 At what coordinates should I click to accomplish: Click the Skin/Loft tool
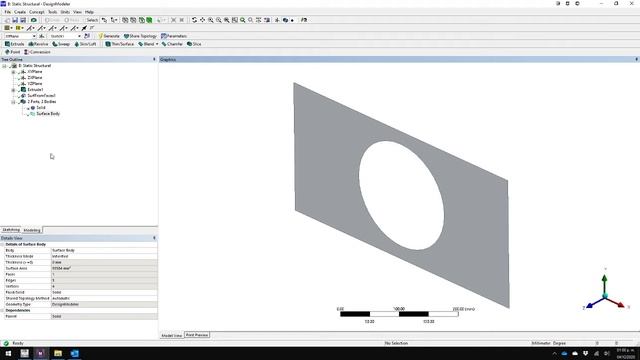tap(85, 44)
